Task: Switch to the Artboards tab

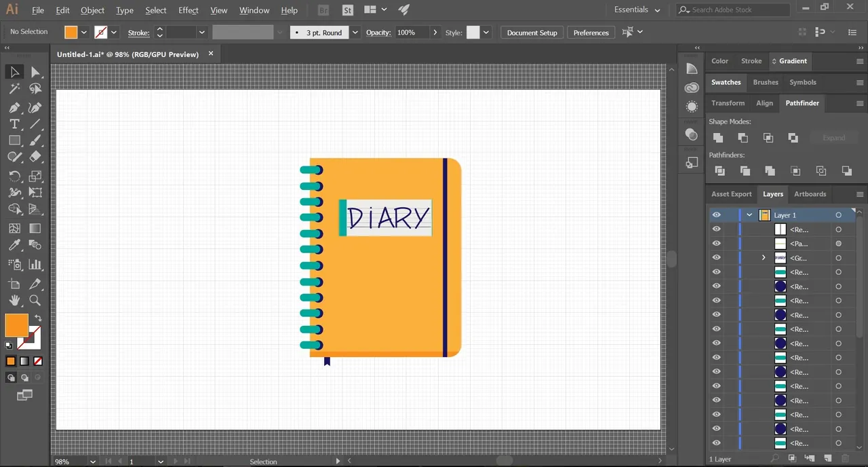Action: pyautogui.click(x=810, y=194)
